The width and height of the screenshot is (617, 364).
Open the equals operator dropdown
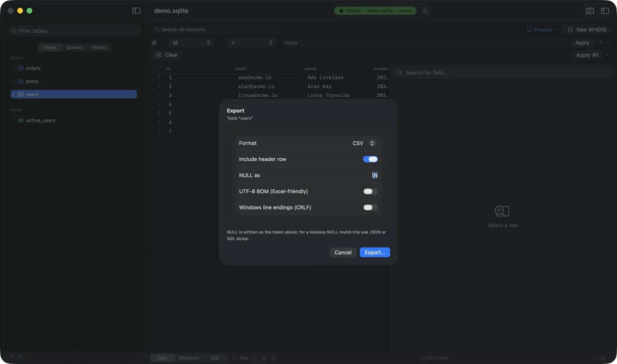pos(251,43)
